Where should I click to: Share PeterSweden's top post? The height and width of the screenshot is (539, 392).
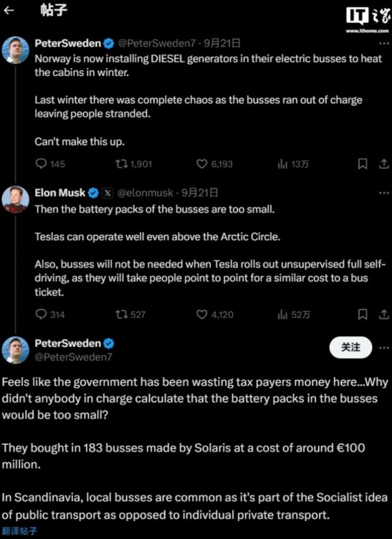(383, 164)
